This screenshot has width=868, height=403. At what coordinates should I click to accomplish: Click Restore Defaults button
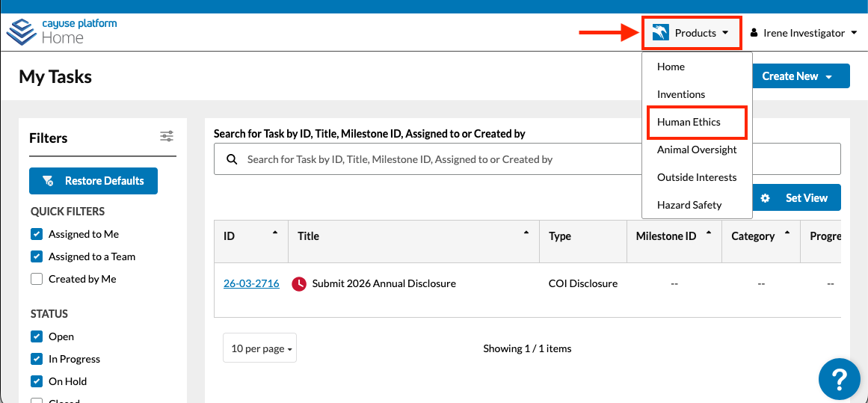click(x=93, y=181)
